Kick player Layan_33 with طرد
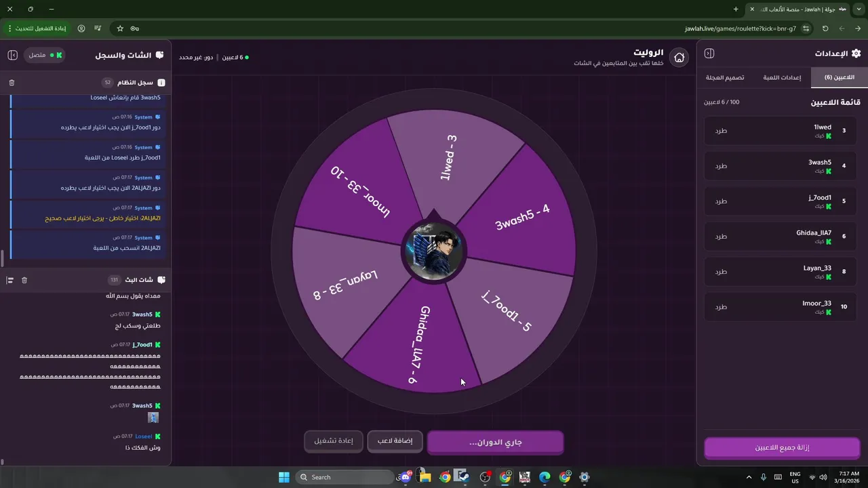Screen dimensions: 868x488 coord(721,272)
